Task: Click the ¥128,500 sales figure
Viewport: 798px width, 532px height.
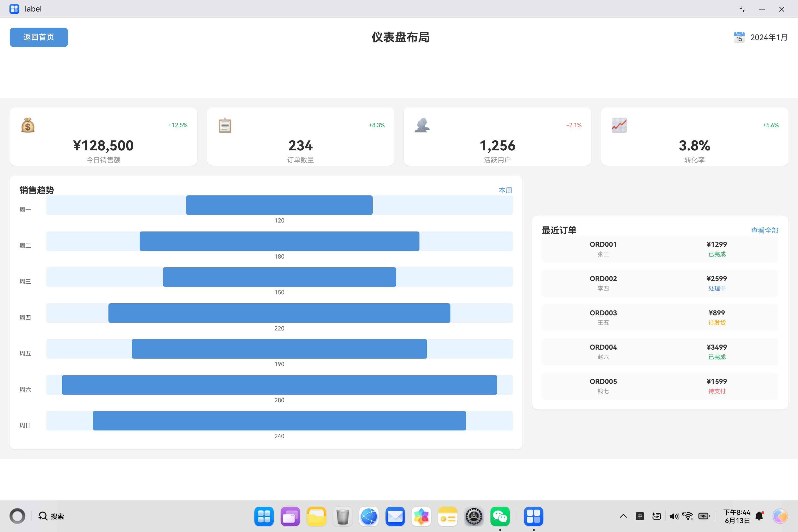Action: coord(104,146)
